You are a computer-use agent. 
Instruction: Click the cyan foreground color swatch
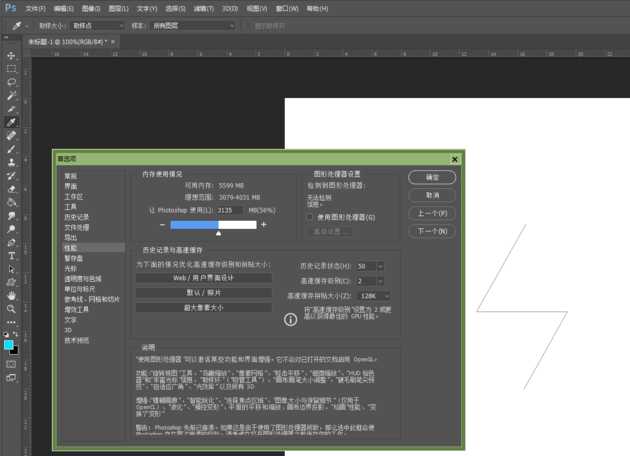click(9, 344)
